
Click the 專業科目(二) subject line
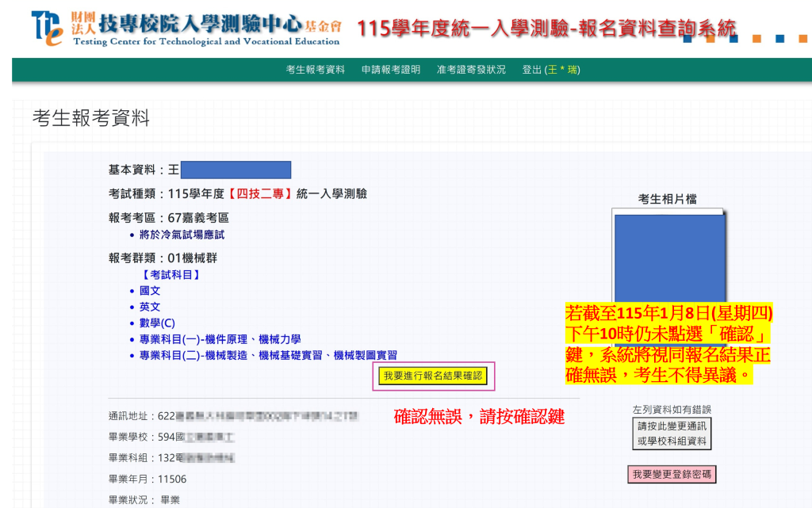[x=268, y=355]
